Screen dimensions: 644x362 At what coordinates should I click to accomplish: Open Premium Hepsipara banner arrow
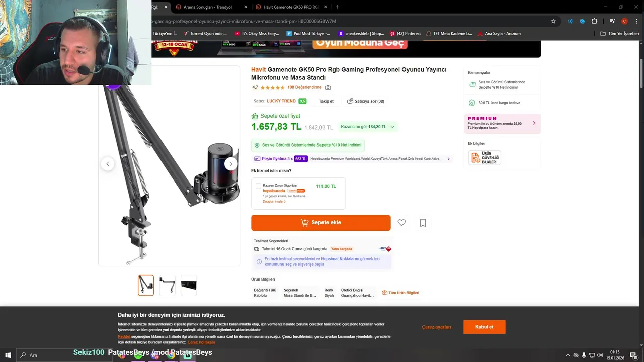[x=534, y=123]
